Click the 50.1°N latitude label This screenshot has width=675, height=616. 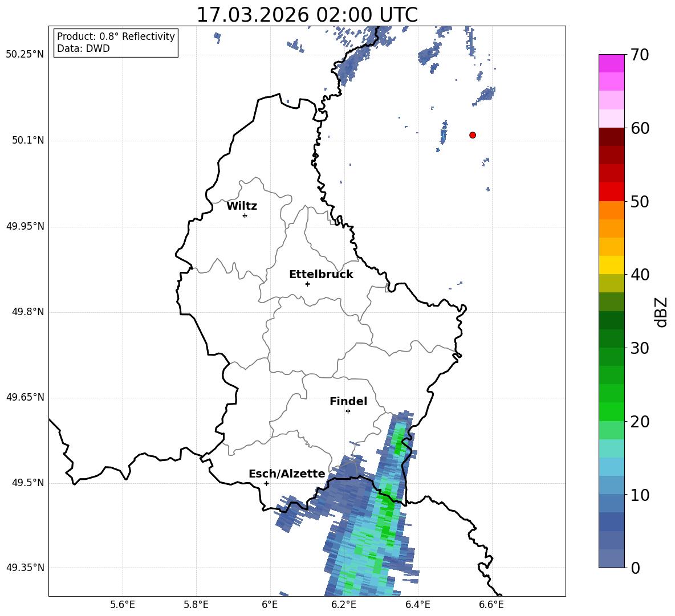click(x=28, y=140)
